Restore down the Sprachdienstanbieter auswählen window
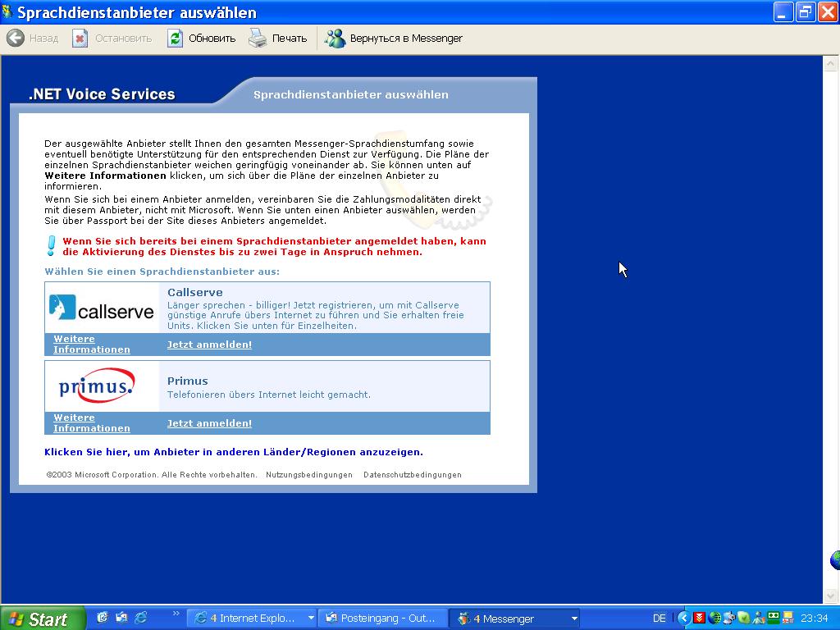The image size is (840, 630). tap(806, 12)
